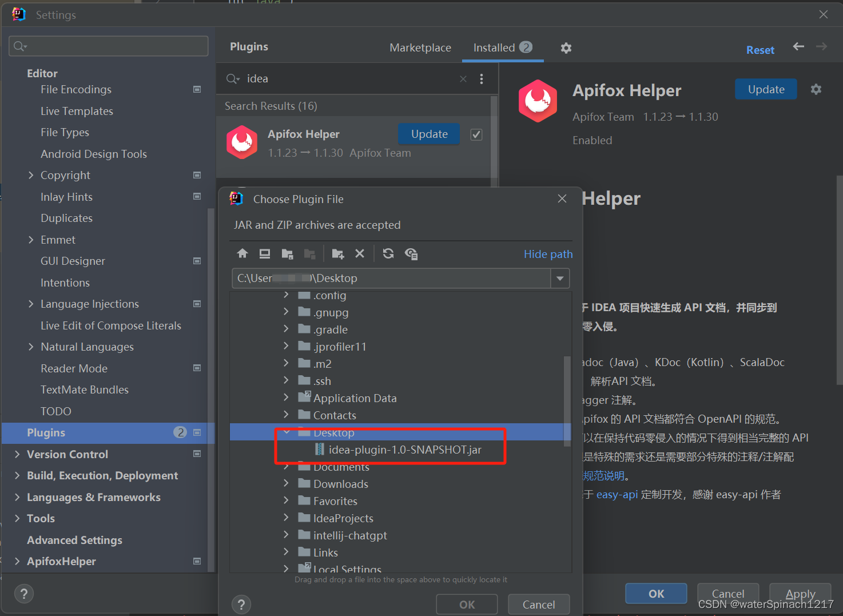Expand the Downloads folder

coord(286,483)
